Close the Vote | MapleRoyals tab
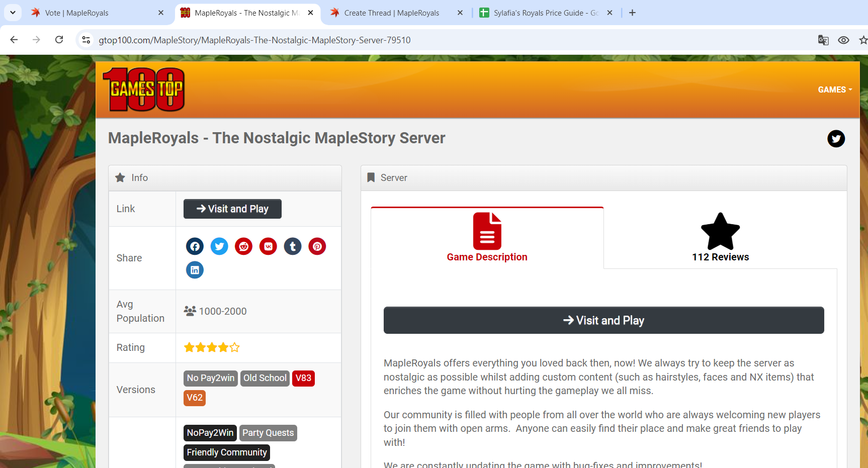The width and height of the screenshot is (868, 468). pyautogui.click(x=161, y=13)
